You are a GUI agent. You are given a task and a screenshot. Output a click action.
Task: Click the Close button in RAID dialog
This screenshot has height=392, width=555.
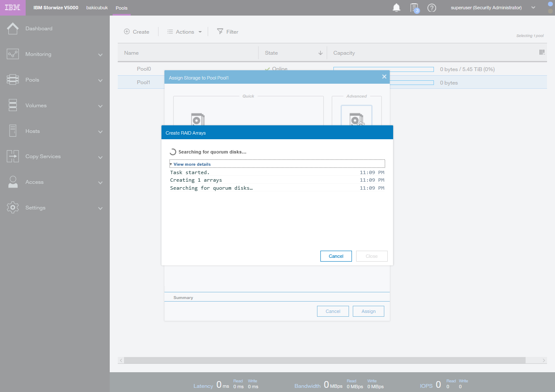tap(372, 256)
